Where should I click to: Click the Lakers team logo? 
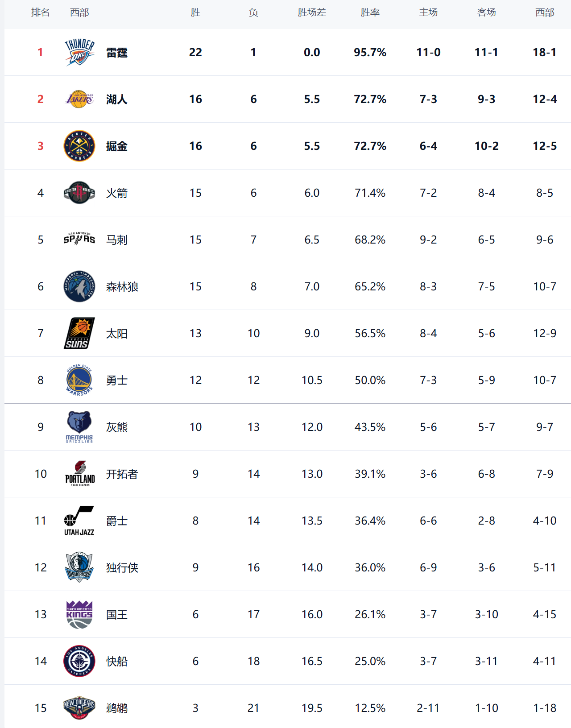(x=79, y=99)
